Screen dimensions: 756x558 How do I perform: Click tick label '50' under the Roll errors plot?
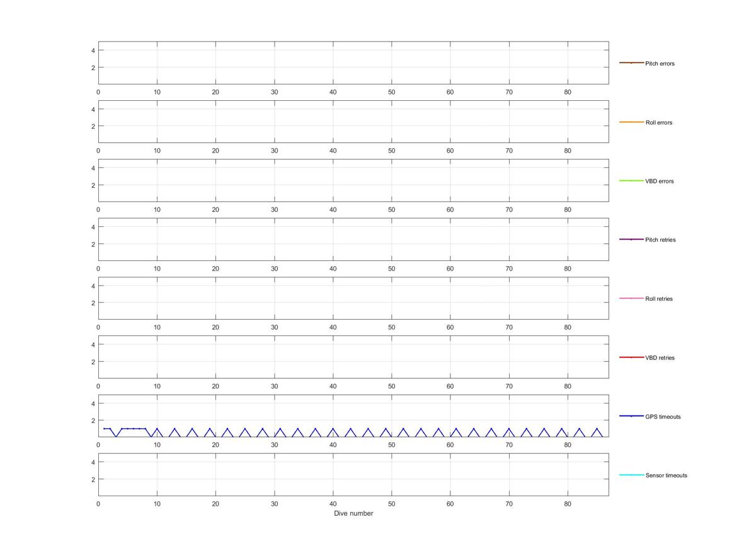tap(391, 151)
